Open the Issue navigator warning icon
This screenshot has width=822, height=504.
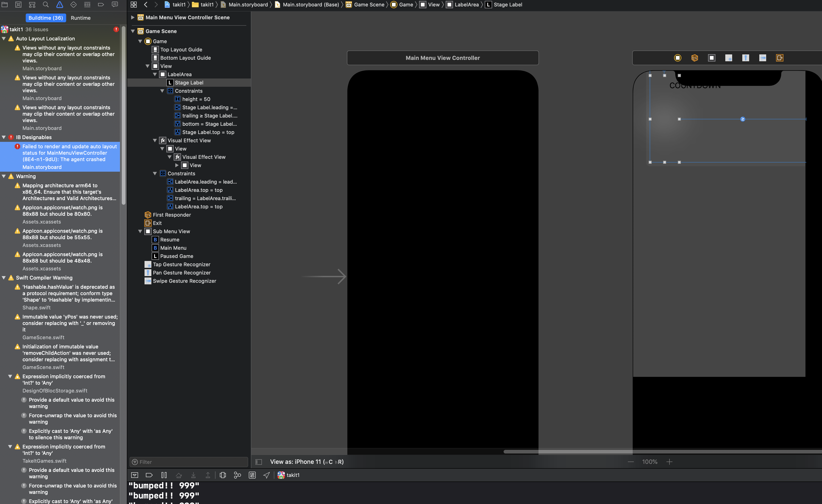59,5
